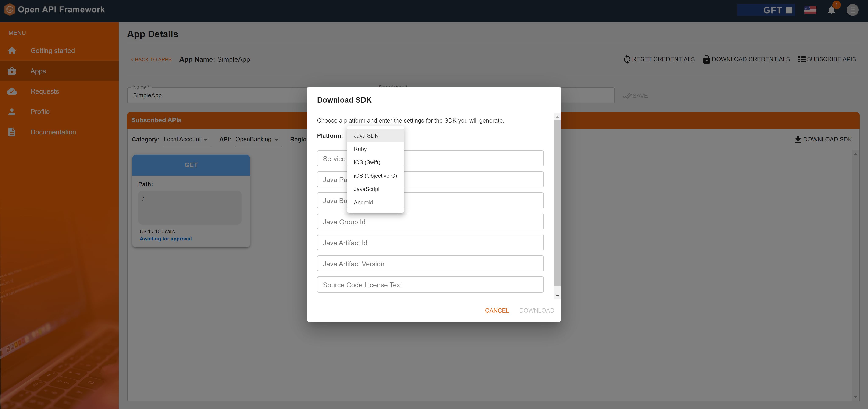Screen dimensions: 868x409
Task: Choose Android as the SDK platform
Action: [363, 202]
